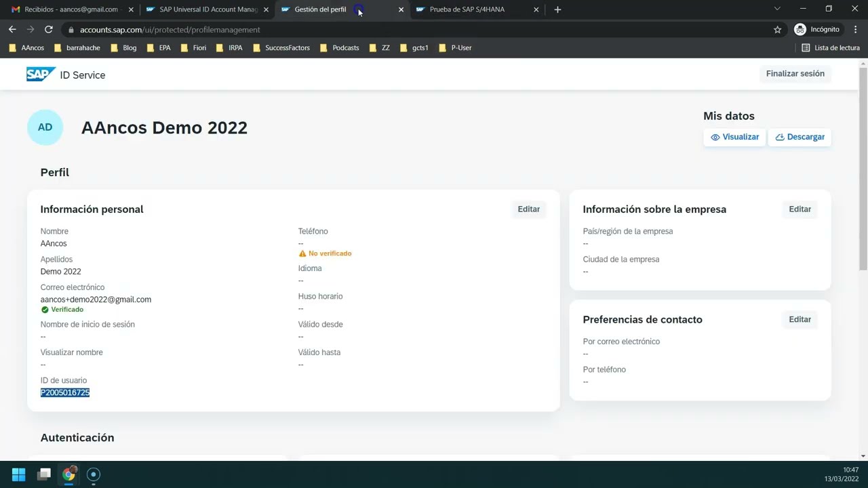Open the EPA bookmark folder
The width and height of the screenshot is (868, 488).
pos(159,48)
